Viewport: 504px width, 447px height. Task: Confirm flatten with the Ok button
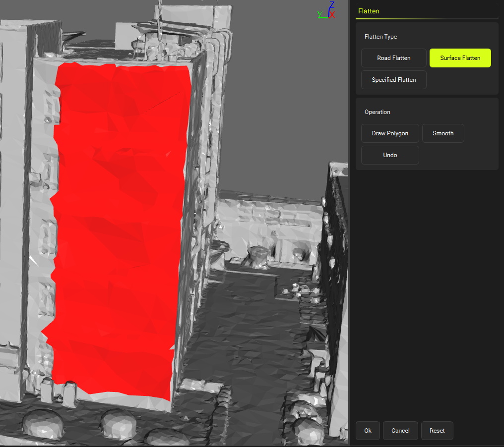click(368, 431)
